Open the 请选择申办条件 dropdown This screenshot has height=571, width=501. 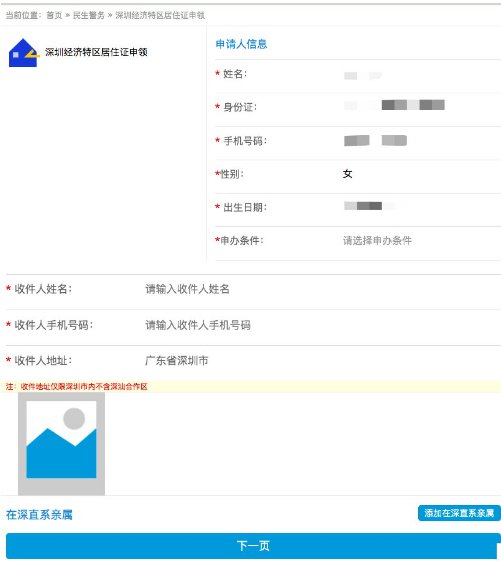377,241
